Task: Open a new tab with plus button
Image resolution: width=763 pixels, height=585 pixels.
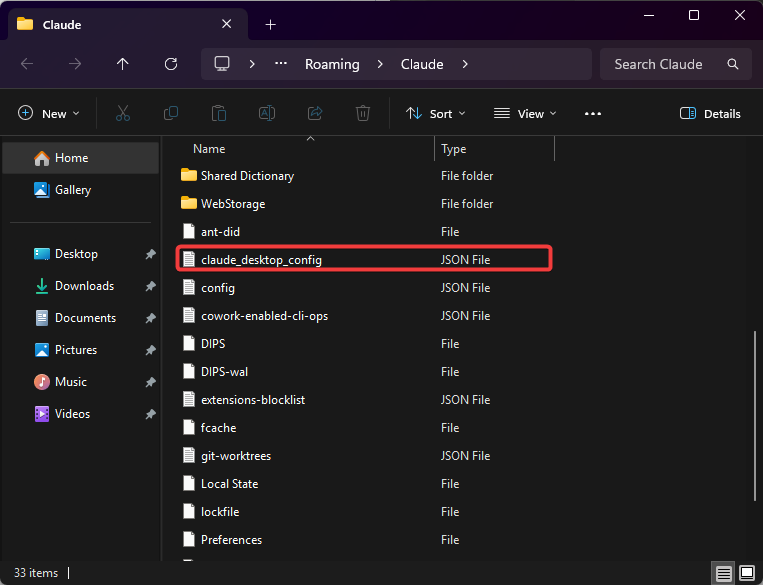Action: point(271,24)
